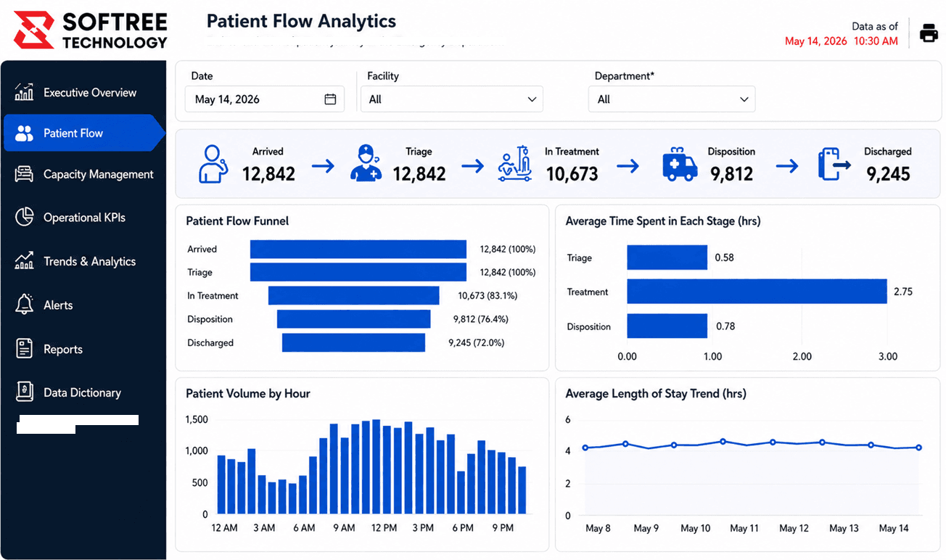
Task: Click the 'Patient Volume by Hour' title
Action: coord(248,394)
